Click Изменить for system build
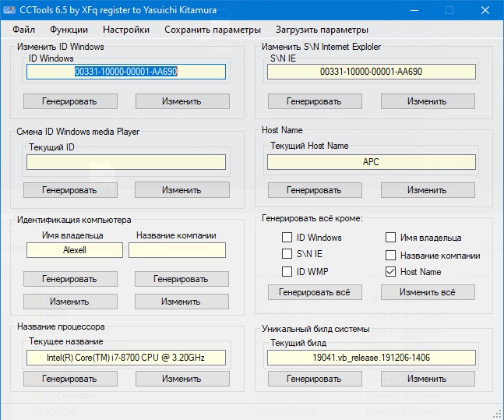This screenshot has width=504, height=420. click(428, 379)
